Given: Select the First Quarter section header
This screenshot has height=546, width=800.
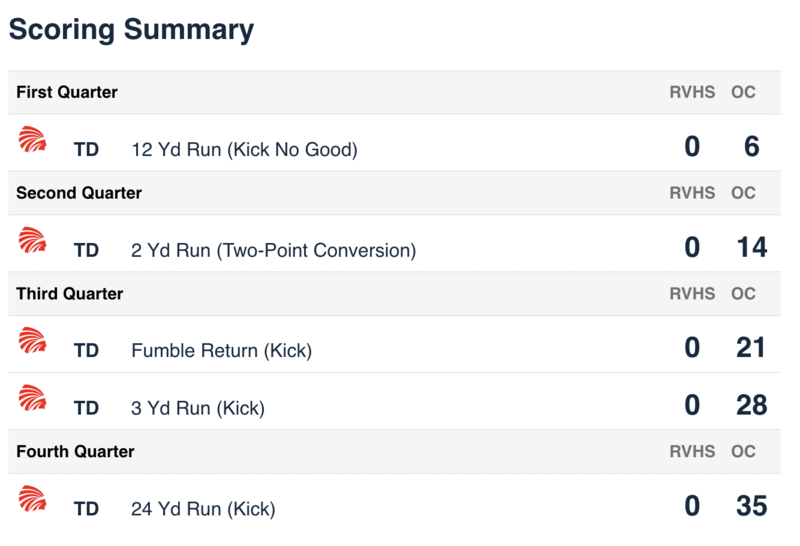Looking at the screenshot, I should click(x=67, y=92).
